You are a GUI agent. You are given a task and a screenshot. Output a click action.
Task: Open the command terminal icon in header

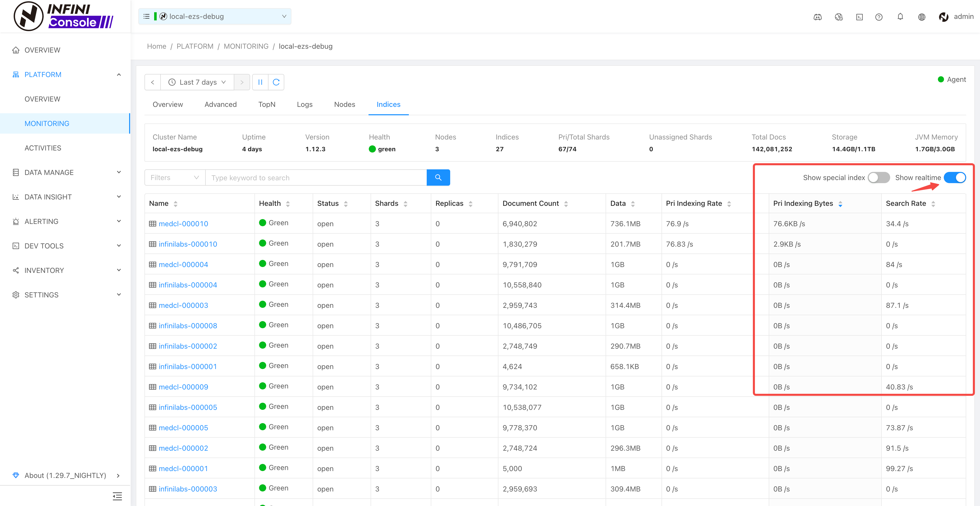pos(859,17)
